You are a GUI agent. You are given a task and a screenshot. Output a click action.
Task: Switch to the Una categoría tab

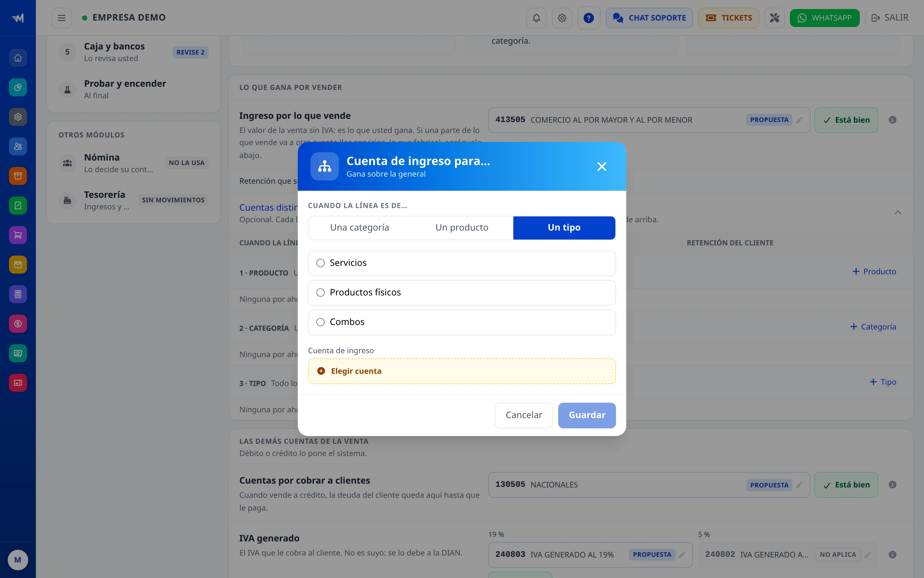359,228
